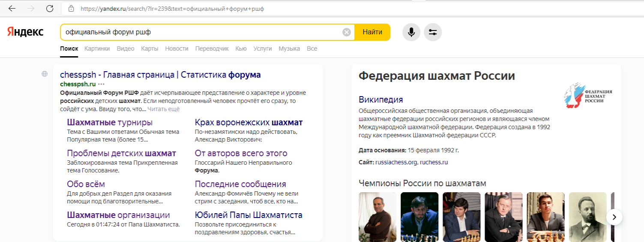This screenshot has width=644, height=242.
Task: Start voice search with microphone icon
Action: 411,32
